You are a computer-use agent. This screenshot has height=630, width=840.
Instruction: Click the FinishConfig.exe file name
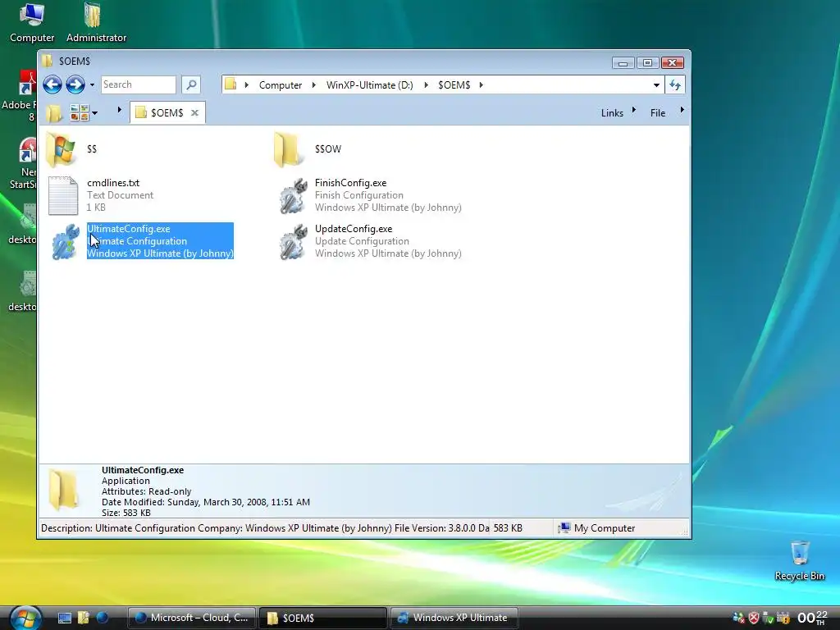[x=350, y=183]
